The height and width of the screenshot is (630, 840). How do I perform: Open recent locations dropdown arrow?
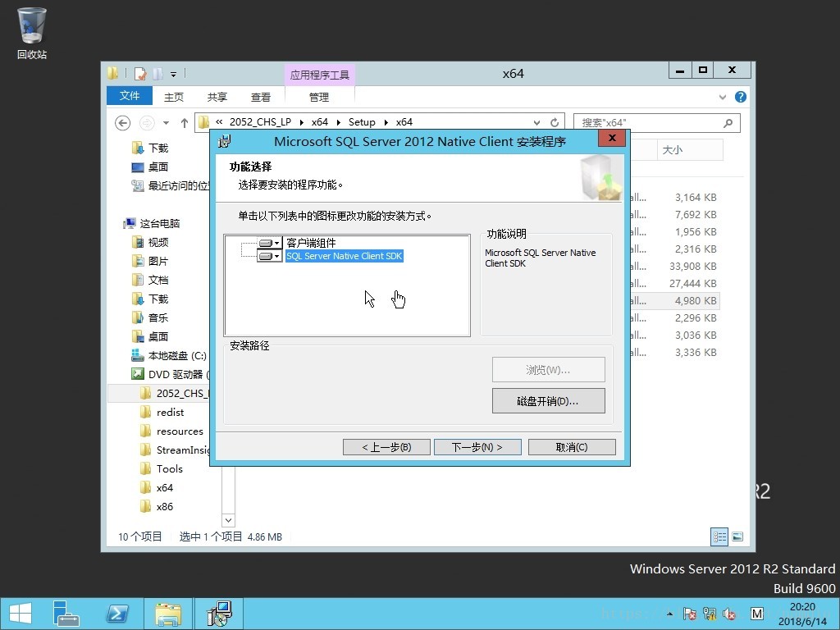(x=166, y=123)
